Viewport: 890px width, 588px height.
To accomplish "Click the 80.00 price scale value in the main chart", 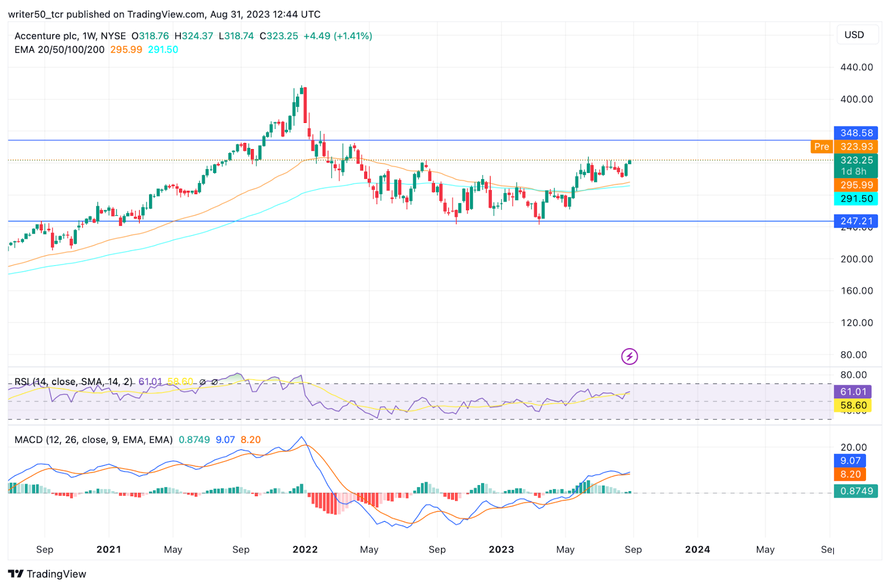I will [x=854, y=354].
